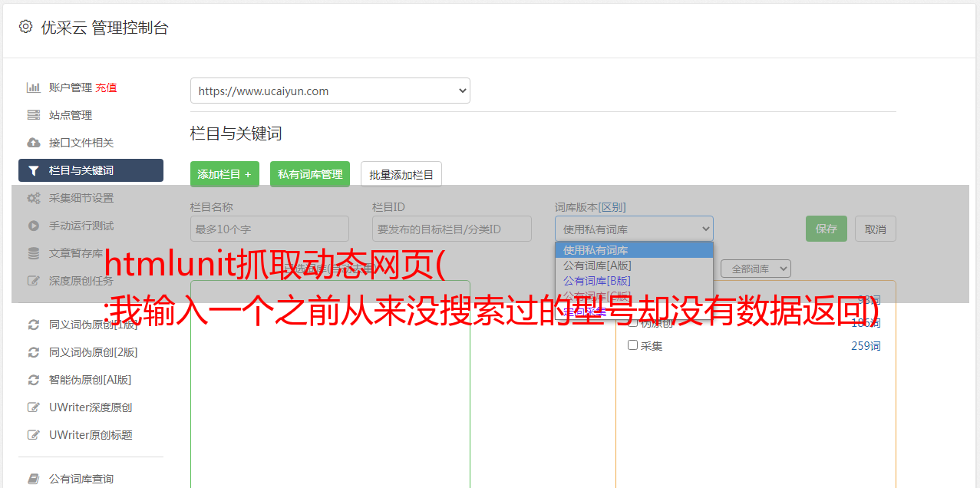The image size is (980, 488).
Task: Click the 批量添加栏目 button
Action: (401, 174)
